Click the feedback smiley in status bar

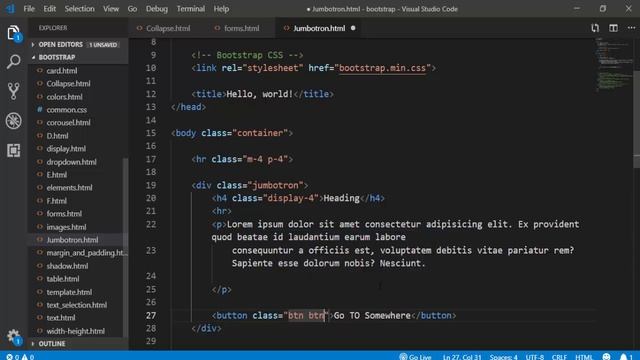pos(607,357)
